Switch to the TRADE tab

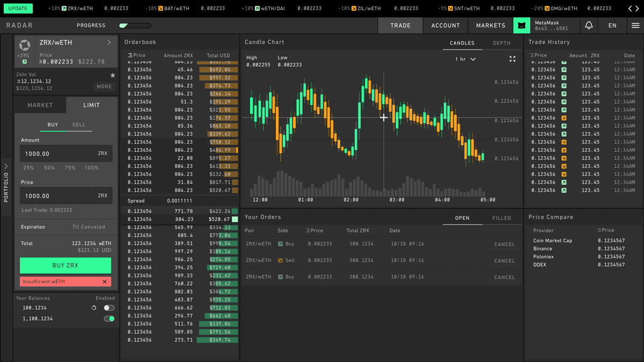(400, 25)
